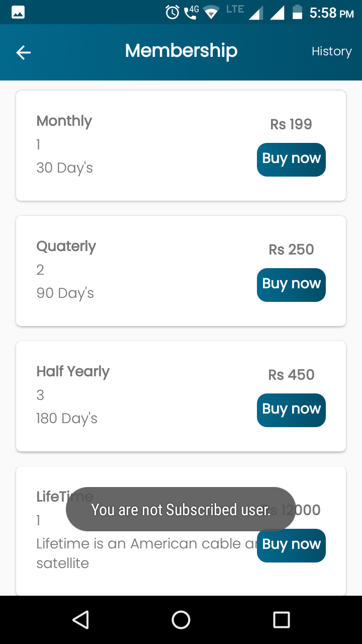Buy now the Quaterly plan
This screenshot has height=644, width=362.
(291, 285)
